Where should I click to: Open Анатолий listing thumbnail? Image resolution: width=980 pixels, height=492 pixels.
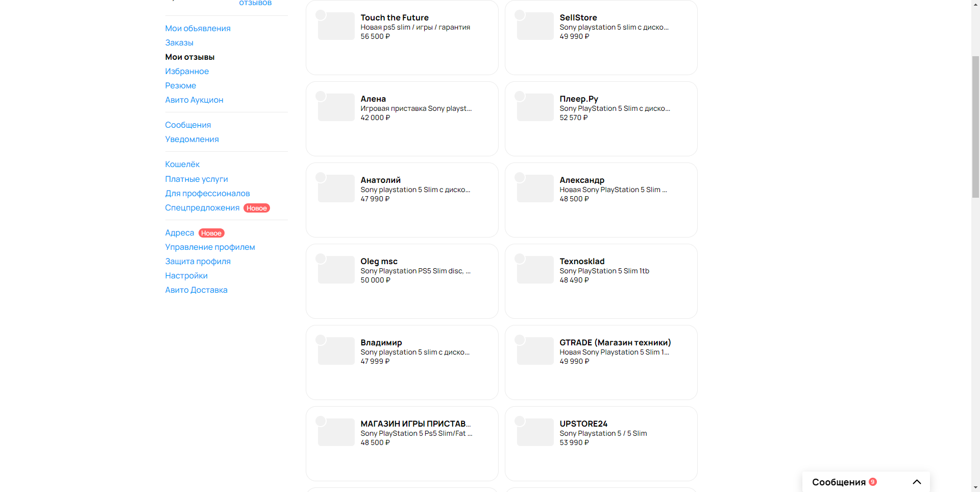click(336, 189)
